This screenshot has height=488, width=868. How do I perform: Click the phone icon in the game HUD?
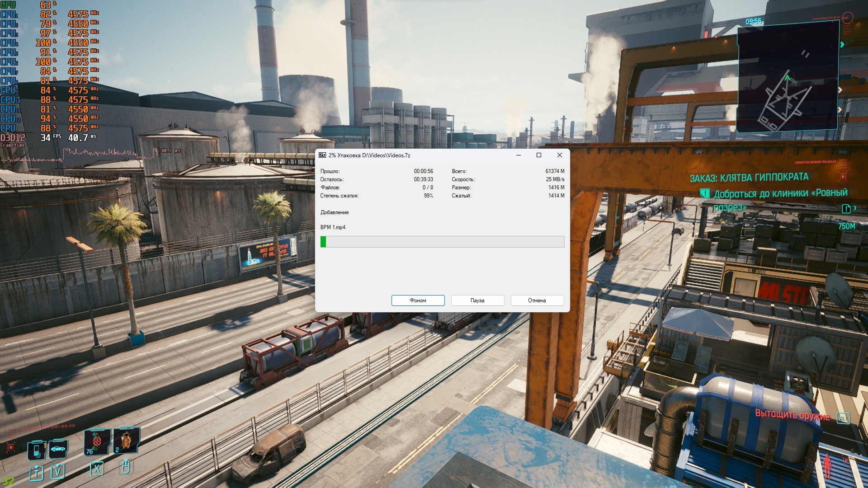pos(37,450)
